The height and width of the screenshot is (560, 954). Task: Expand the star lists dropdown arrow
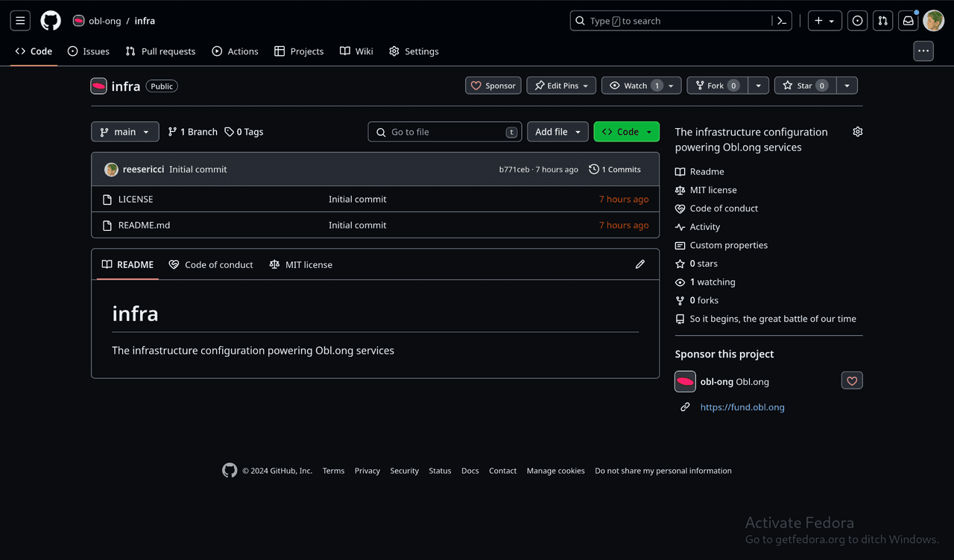(x=847, y=86)
